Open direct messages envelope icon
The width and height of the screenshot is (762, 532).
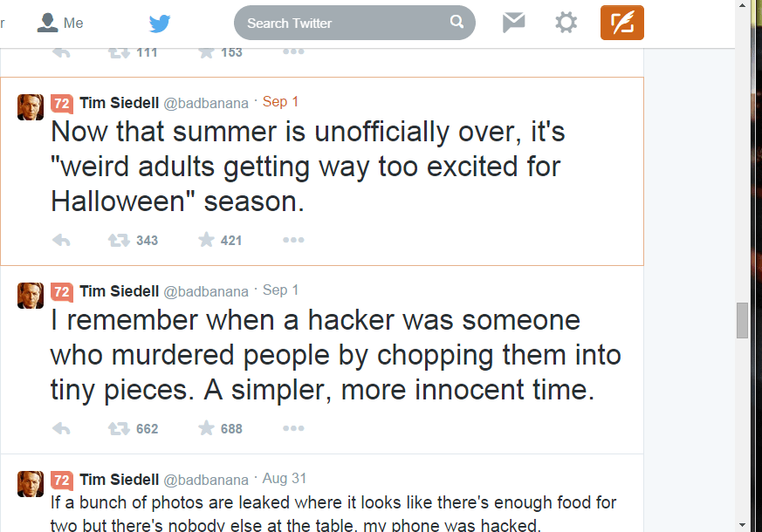pyautogui.click(x=514, y=23)
